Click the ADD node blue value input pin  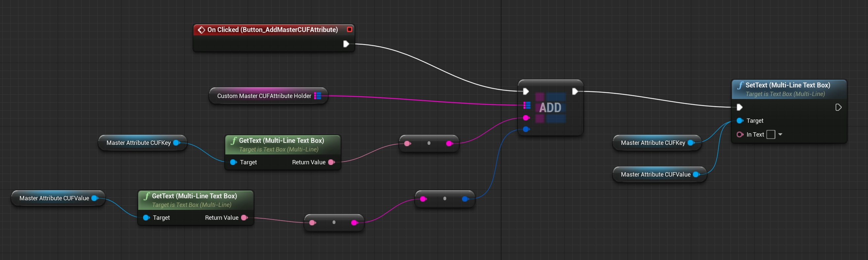click(526, 129)
